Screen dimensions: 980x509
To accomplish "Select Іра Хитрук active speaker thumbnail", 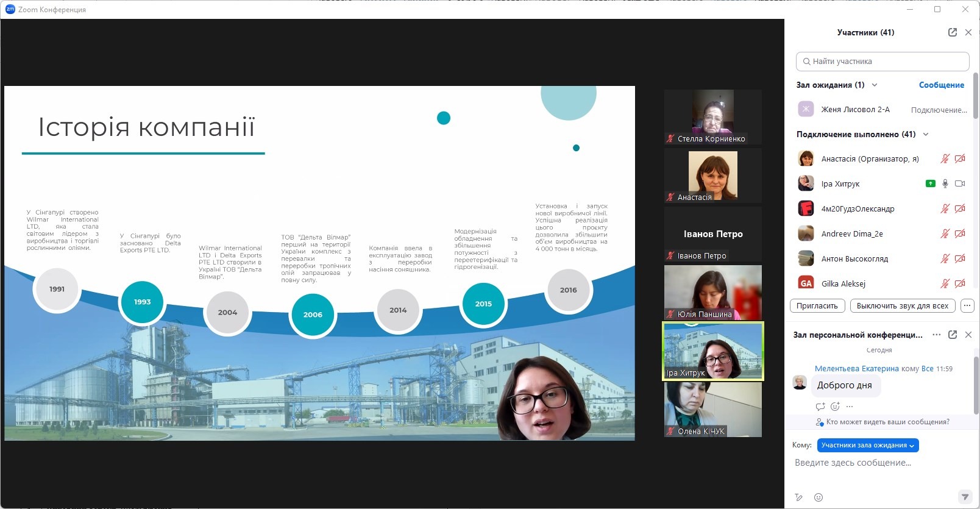I will coord(713,351).
